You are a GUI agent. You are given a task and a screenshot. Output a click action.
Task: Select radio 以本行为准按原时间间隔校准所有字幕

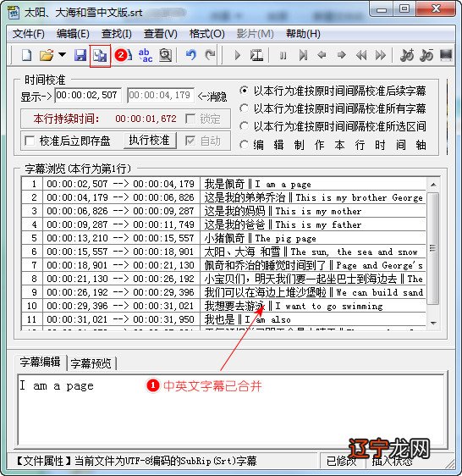point(244,108)
